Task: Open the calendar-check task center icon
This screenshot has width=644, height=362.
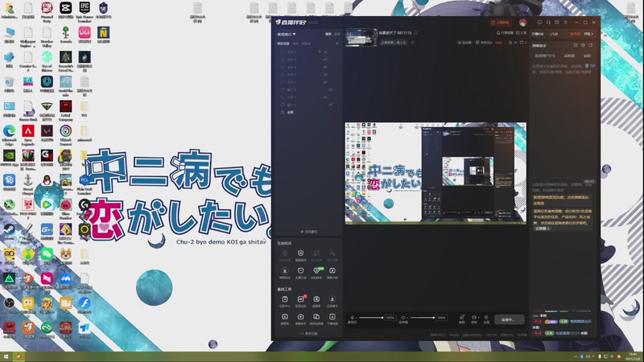Action: click(x=285, y=299)
